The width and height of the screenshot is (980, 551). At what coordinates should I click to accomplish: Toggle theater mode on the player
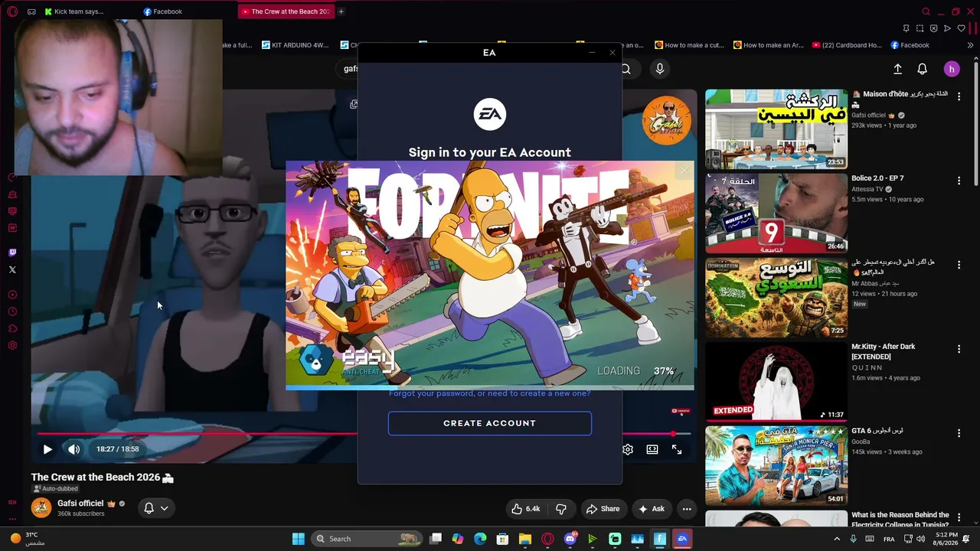pyautogui.click(x=652, y=449)
